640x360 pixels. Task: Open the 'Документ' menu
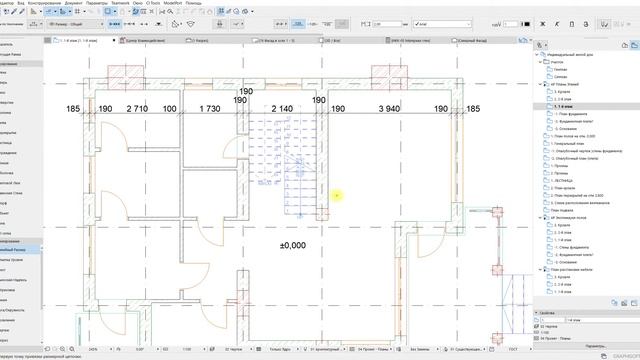[73, 3]
